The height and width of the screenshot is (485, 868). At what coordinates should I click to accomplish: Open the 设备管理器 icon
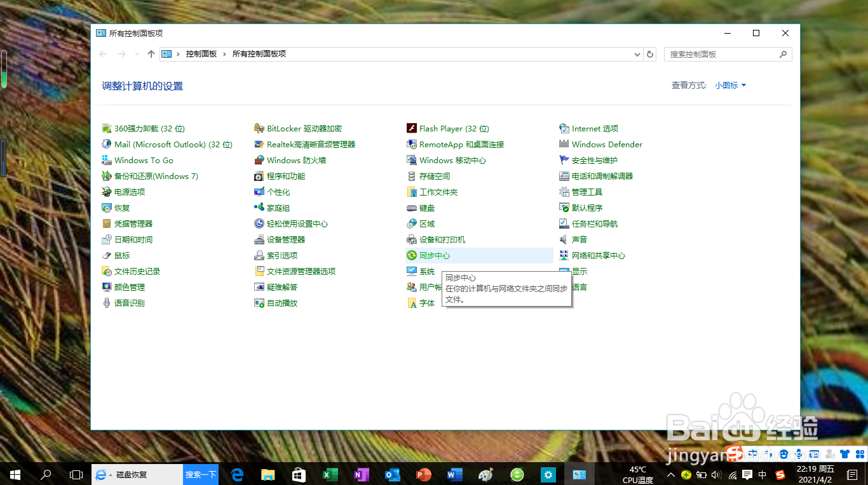[x=259, y=239]
